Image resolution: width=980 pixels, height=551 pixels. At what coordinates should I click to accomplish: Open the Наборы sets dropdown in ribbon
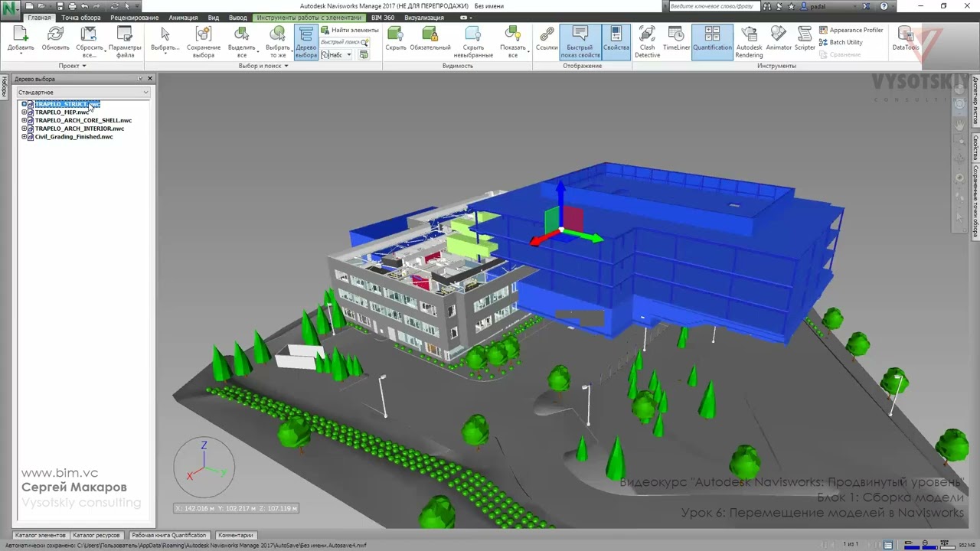[336, 54]
